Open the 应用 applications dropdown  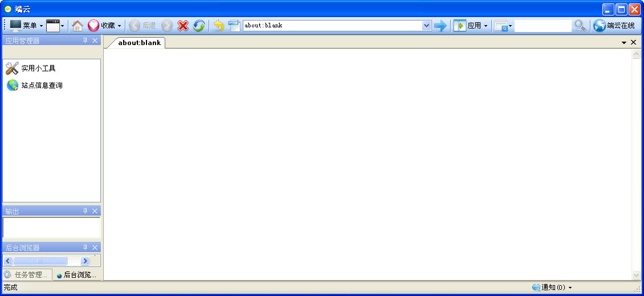click(x=471, y=26)
